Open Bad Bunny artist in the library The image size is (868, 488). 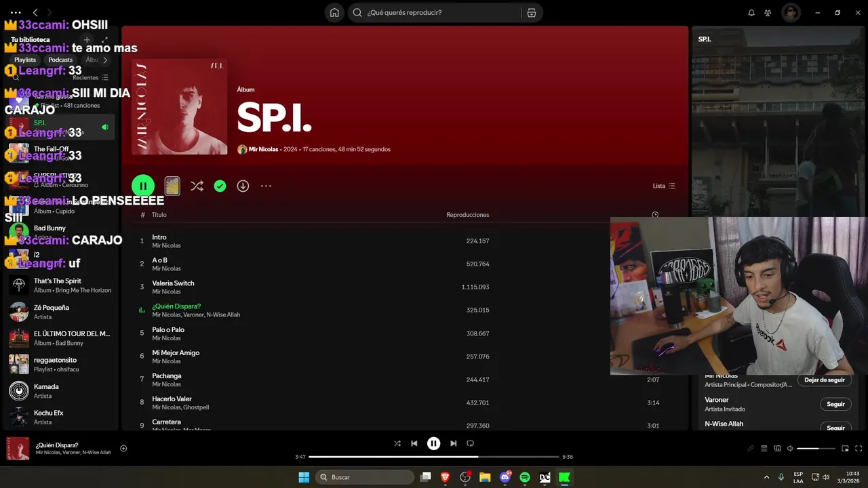coord(59,232)
